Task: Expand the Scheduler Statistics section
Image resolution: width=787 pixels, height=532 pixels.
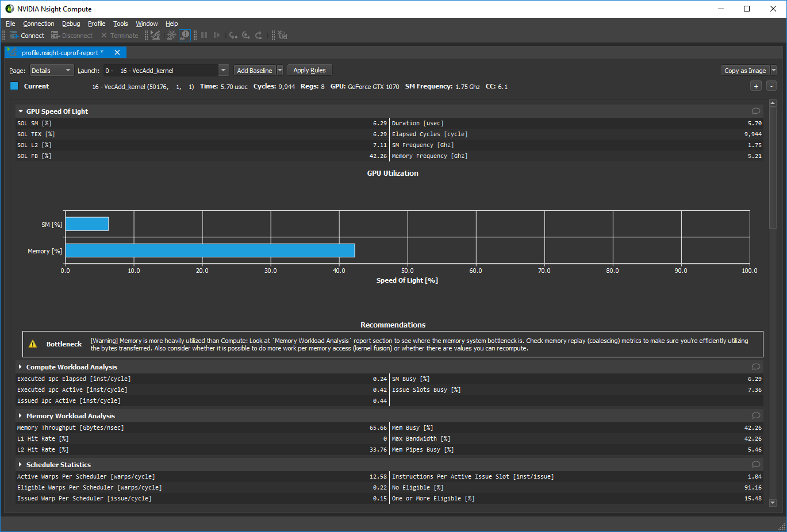Action: 21,465
